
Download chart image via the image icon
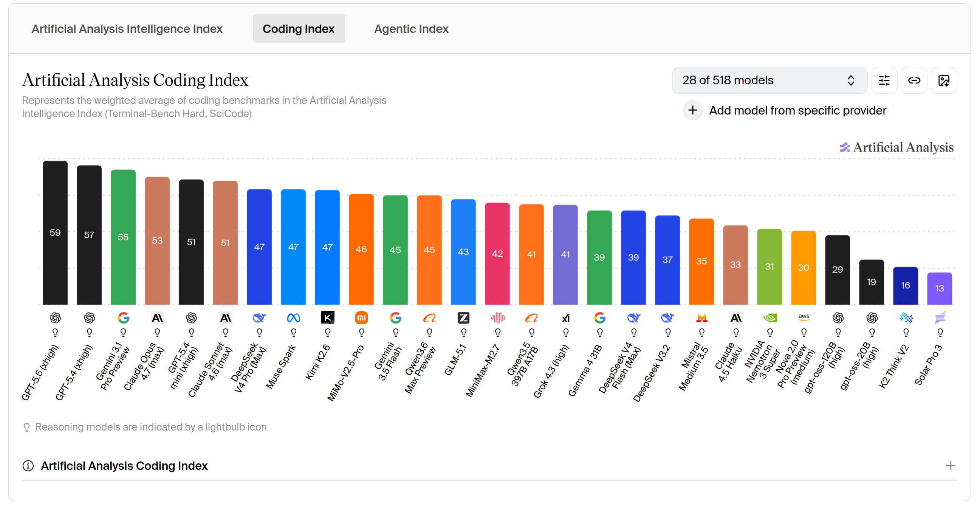[944, 80]
